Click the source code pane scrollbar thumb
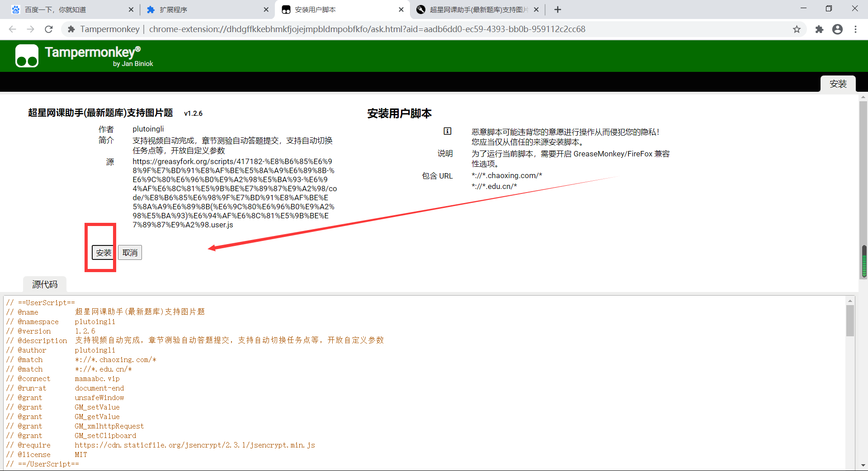Image resolution: width=868 pixels, height=471 pixels. pos(850,320)
